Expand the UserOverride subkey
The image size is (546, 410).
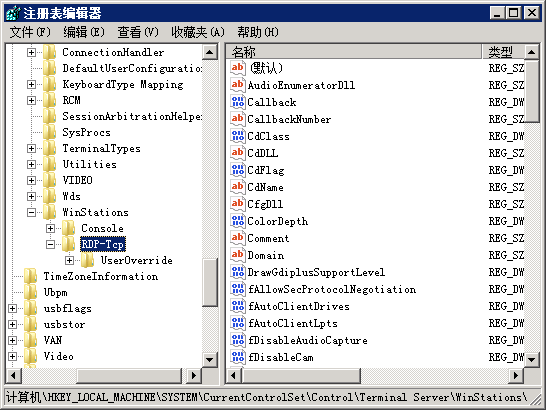point(69,260)
